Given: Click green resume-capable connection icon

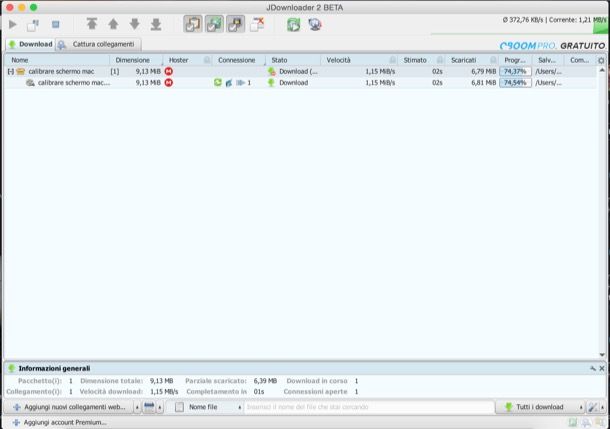Looking at the screenshot, I should tap(218, 82).
